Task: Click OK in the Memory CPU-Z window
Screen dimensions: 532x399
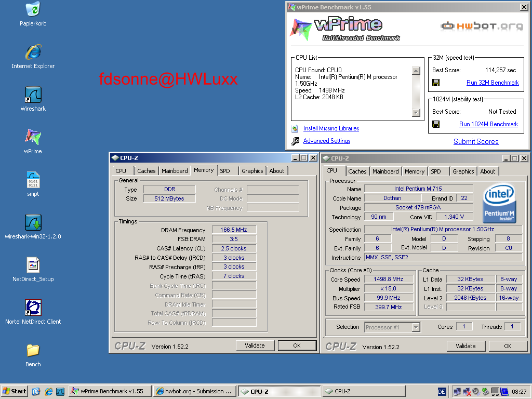Action: coord(297,345)
